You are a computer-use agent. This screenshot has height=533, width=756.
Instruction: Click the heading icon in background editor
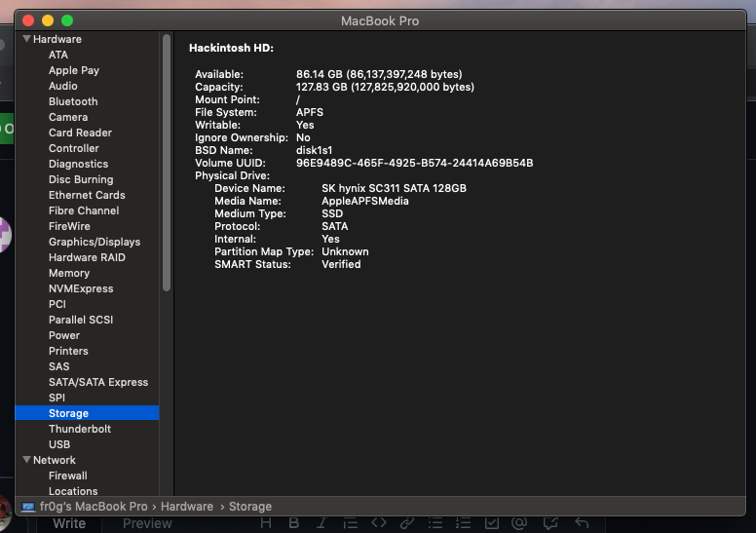[x=266, y=523]
